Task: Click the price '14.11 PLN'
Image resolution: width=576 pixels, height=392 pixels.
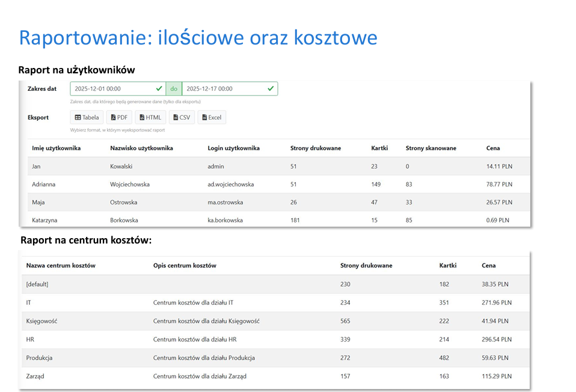Action: [x=499, y=167]
